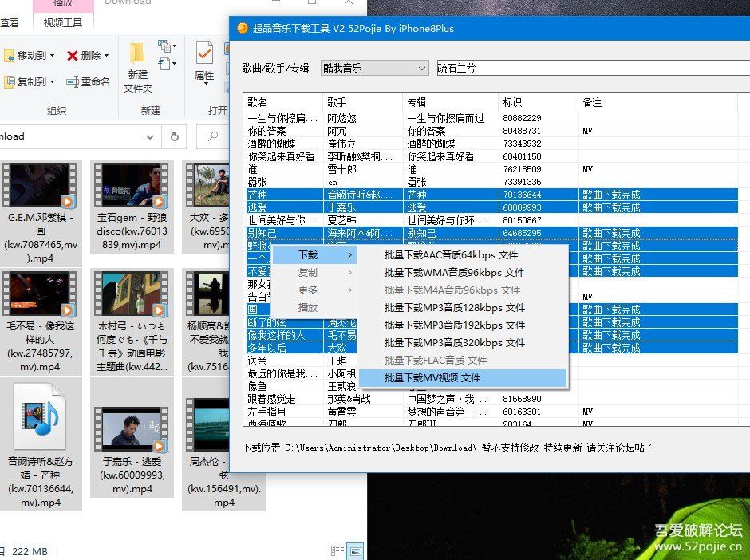750x560 pixels.
Task: Click the 歌名 column header
Action: click(x=283, y=102)
